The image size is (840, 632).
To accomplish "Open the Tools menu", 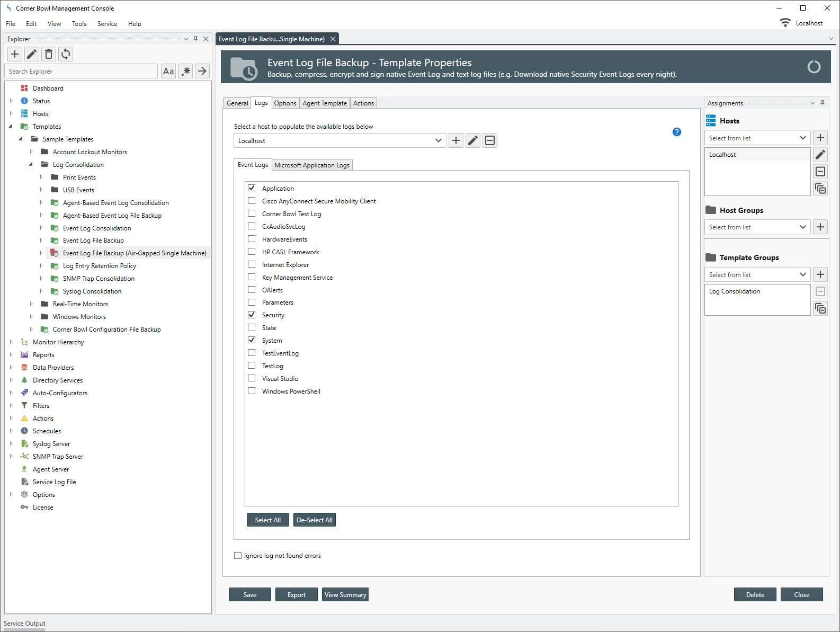I will (x=79, y=24).
